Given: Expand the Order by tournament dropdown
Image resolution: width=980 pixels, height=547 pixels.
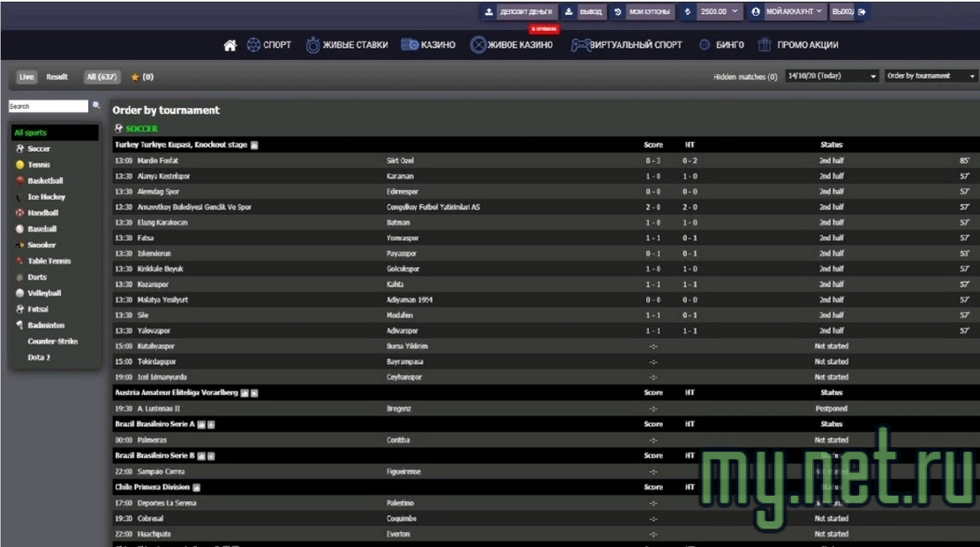Looking at the screenshot, I should pos(931,77).
